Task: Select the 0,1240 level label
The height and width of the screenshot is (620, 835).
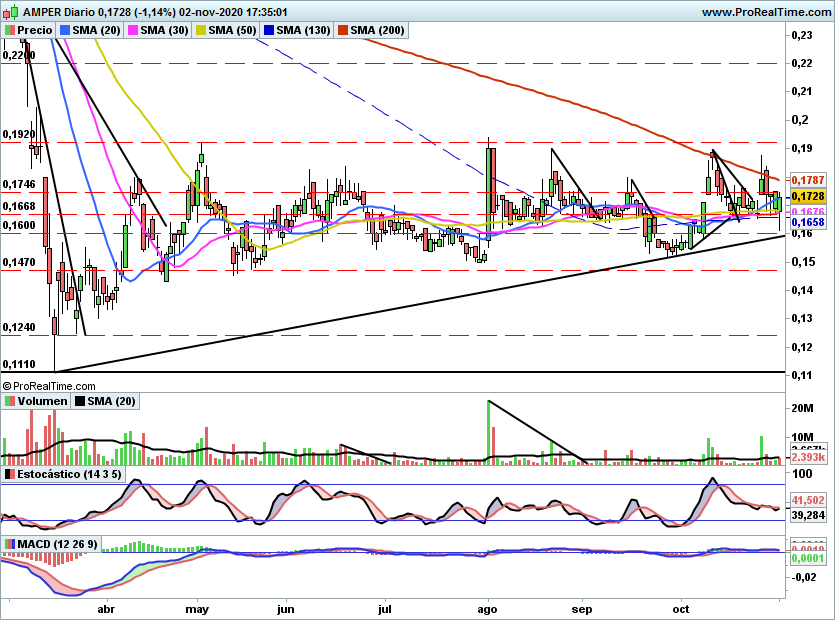Action: click(x=19, y=327)
